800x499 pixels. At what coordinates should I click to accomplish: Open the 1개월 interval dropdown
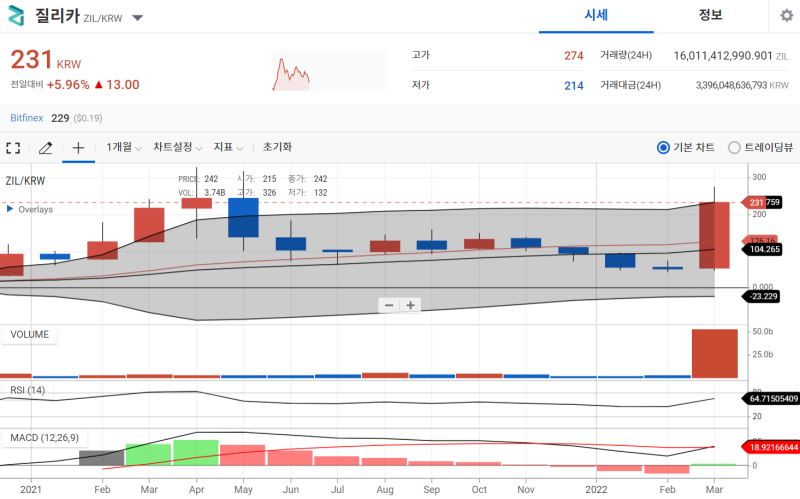point(123,147)
